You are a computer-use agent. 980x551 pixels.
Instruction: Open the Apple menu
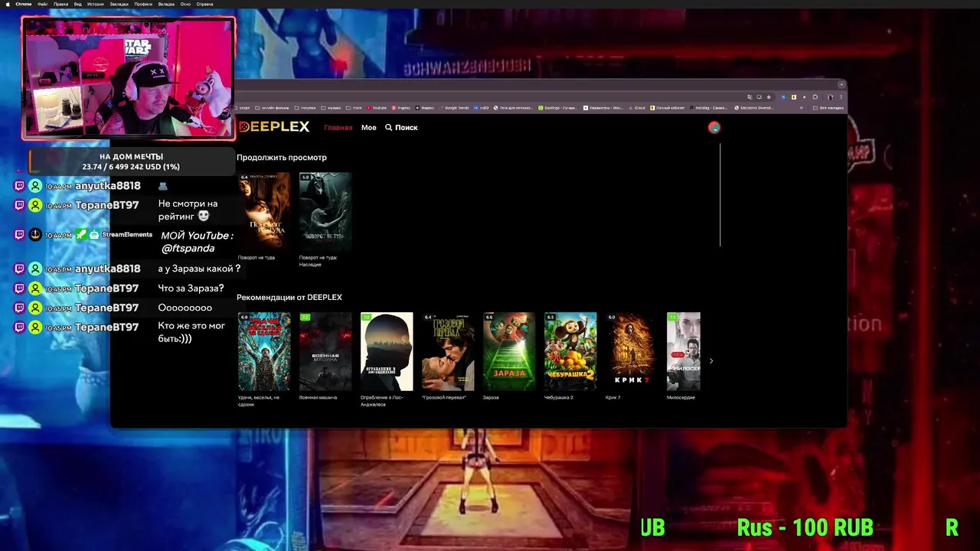pos(6,4)
